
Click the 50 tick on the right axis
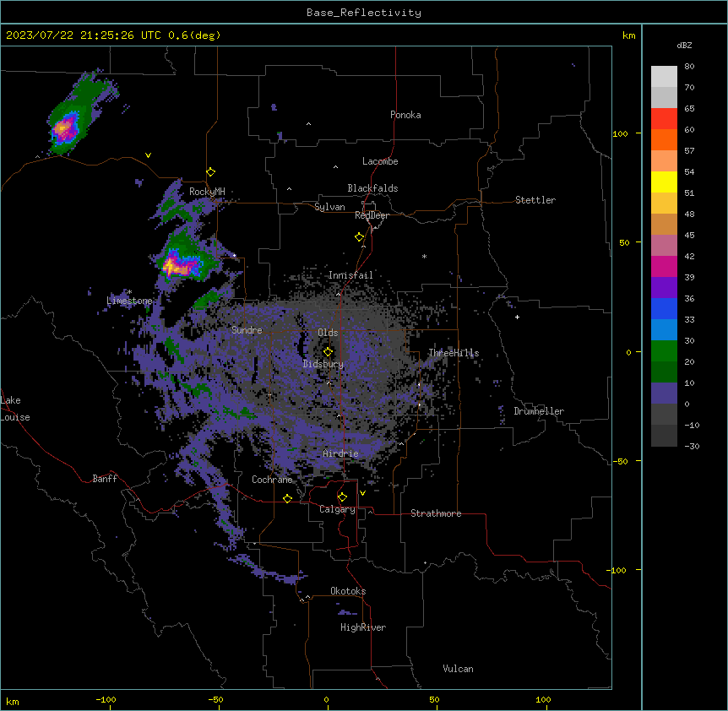tap(624, 242)
